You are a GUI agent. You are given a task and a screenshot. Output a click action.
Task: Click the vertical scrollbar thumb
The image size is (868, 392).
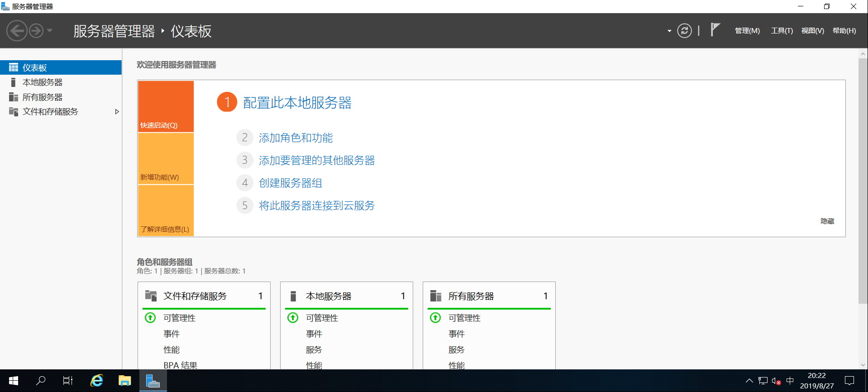click(863, 181)
